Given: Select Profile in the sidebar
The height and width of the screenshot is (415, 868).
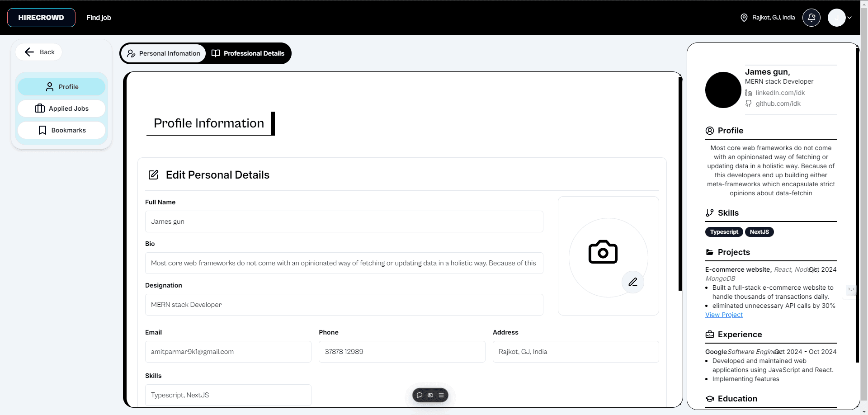Looking at the screenshot, I should tap(61, 87).
